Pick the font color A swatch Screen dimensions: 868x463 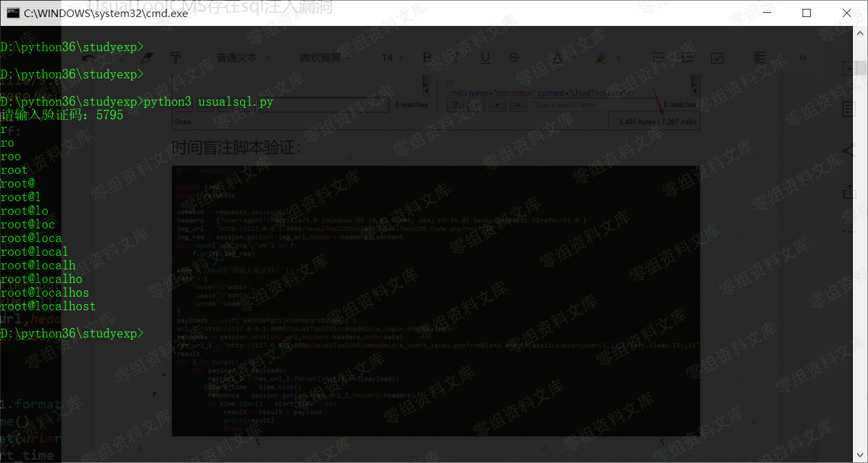point(556,58)
